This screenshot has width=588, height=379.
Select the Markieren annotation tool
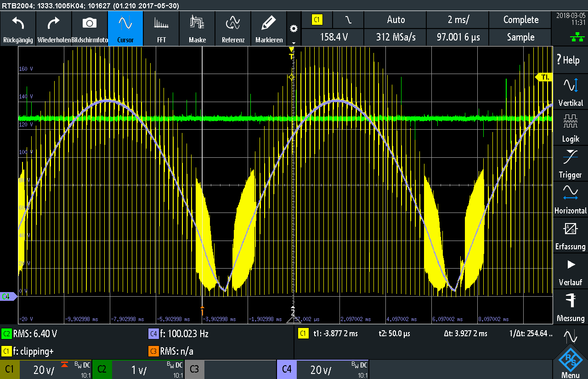pos(269,29)
